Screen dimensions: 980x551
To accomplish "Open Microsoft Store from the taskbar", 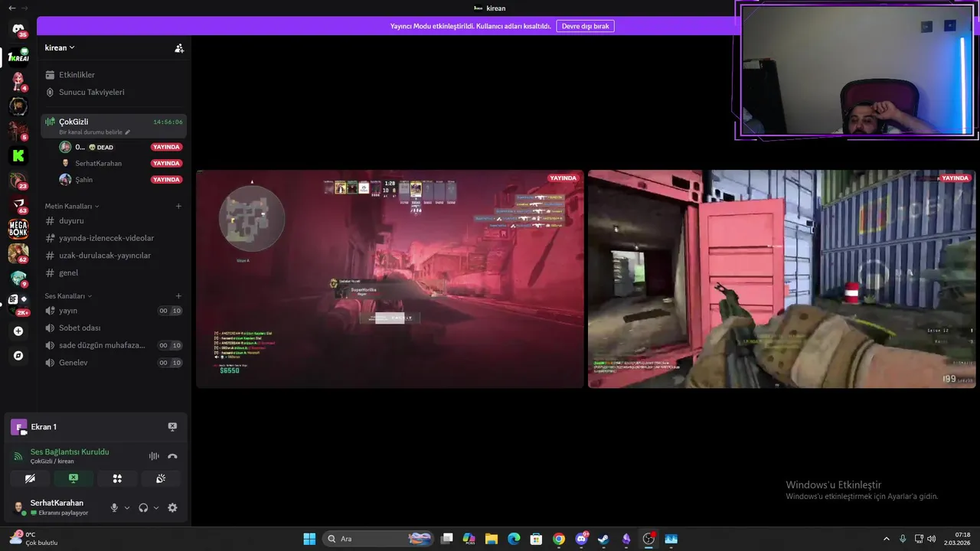I will pyautogui.click(x=536, y=539).
